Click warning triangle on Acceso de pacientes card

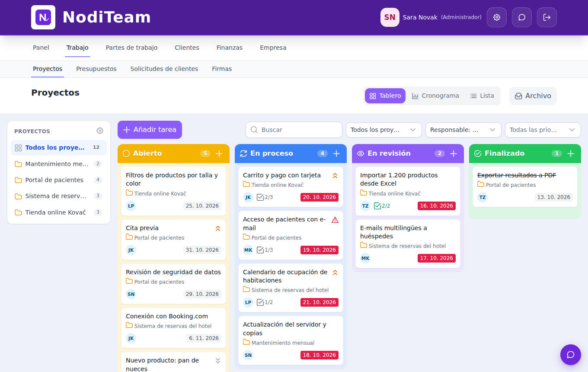[x=335, y=220]
